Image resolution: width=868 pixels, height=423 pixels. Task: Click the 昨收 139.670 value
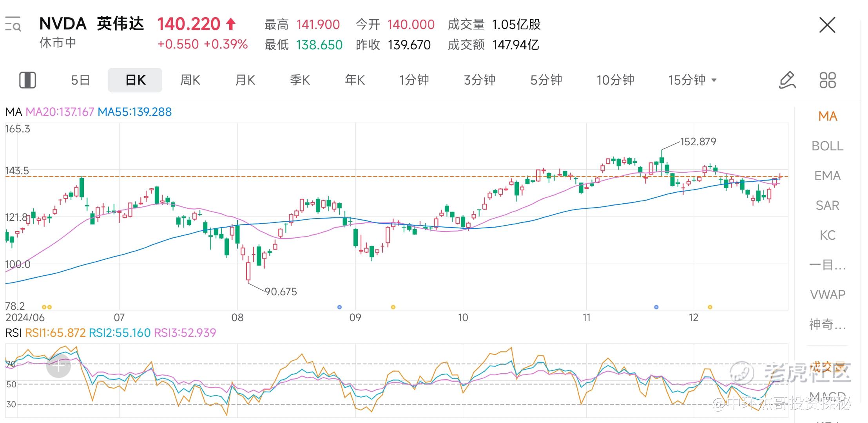(x=409, y=45)
